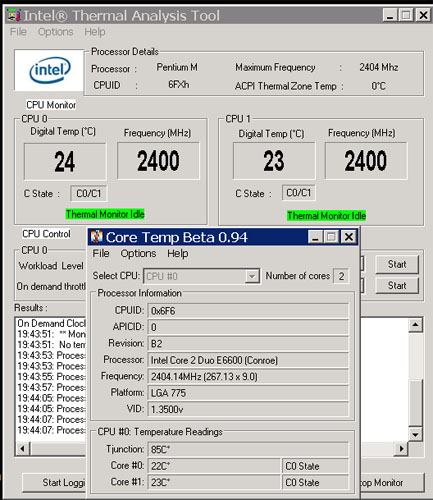
Task: Click results entry at 19:43:55
Action: point(52,376)
